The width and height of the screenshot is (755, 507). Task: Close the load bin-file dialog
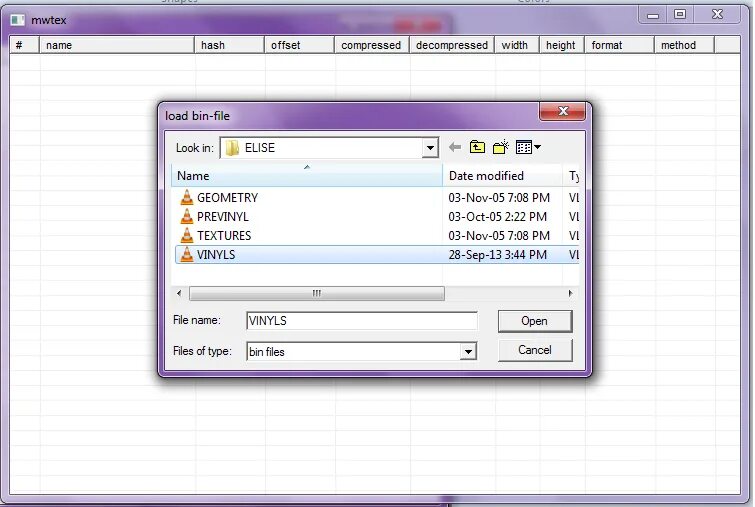562,112
